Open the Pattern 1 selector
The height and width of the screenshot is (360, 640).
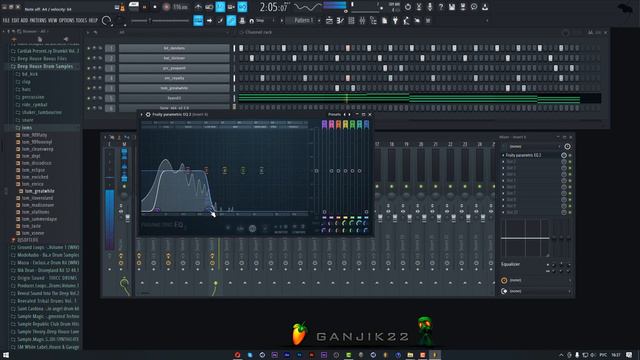tap(304, 20)
